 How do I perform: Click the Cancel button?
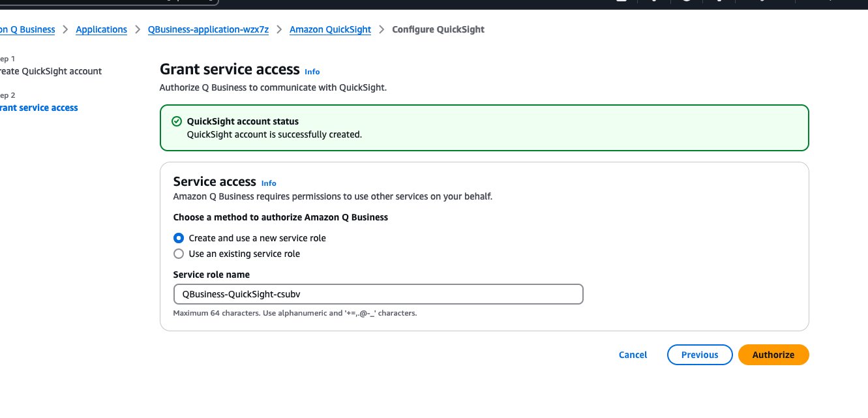pyautogui.click(x=633, y=355)
